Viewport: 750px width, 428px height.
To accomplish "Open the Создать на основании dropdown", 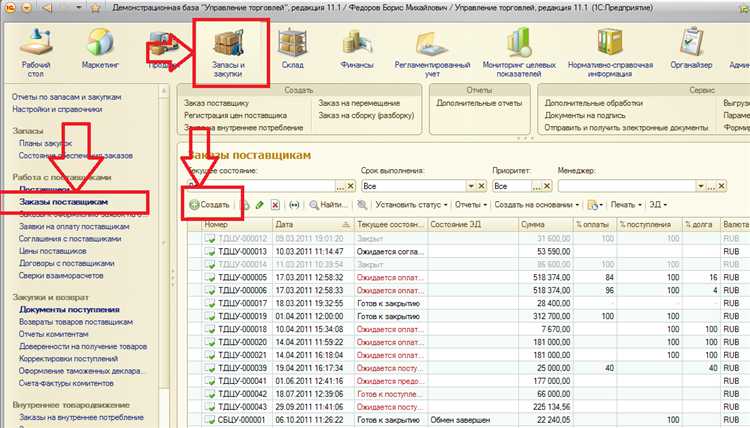I will point(537,205).
